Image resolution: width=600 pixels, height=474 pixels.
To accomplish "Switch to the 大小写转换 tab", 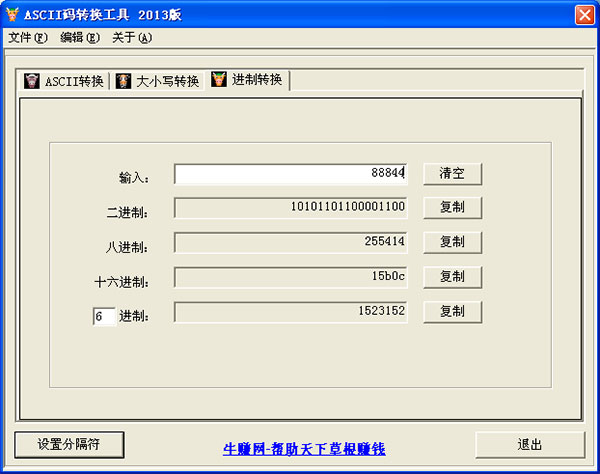I will tap(158, 81).
